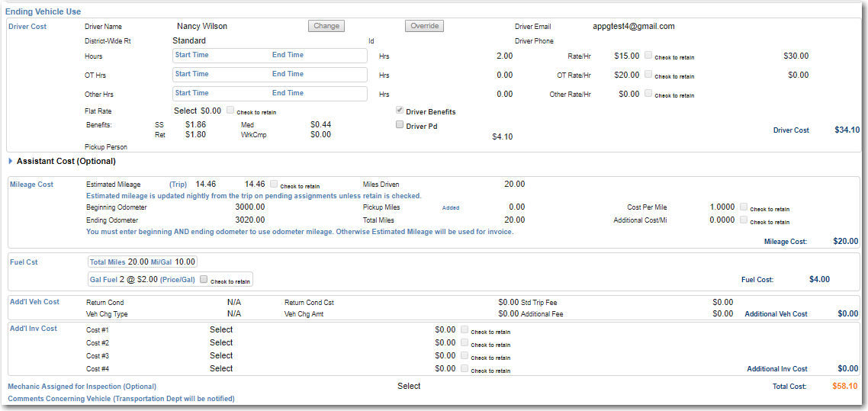
Task: Click the Gal Fuel price field
Action: (171, 280)
